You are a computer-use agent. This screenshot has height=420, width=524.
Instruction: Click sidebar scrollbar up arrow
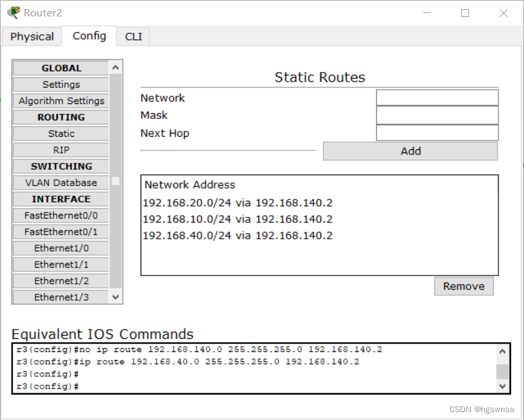(x=116, y=67)
